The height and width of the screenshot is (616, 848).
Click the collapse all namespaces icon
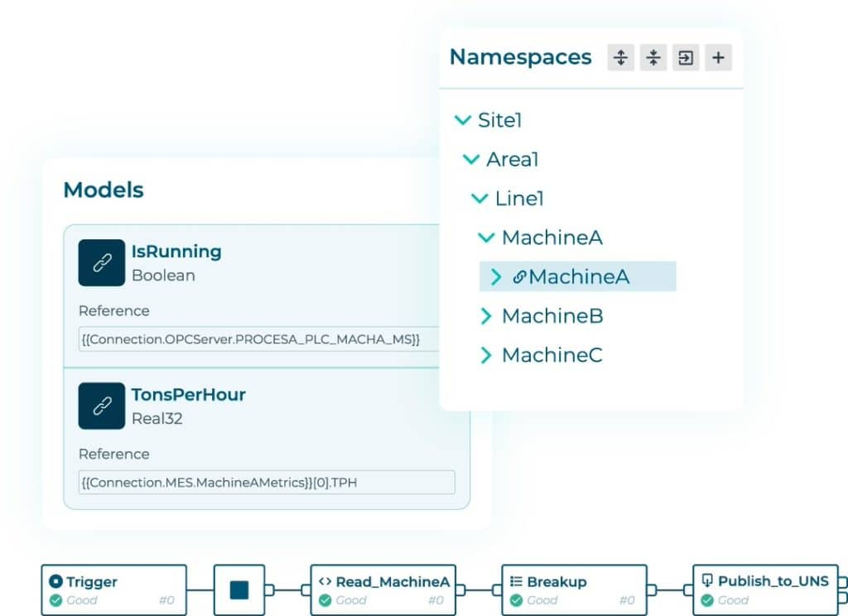(x=653, y=58)
